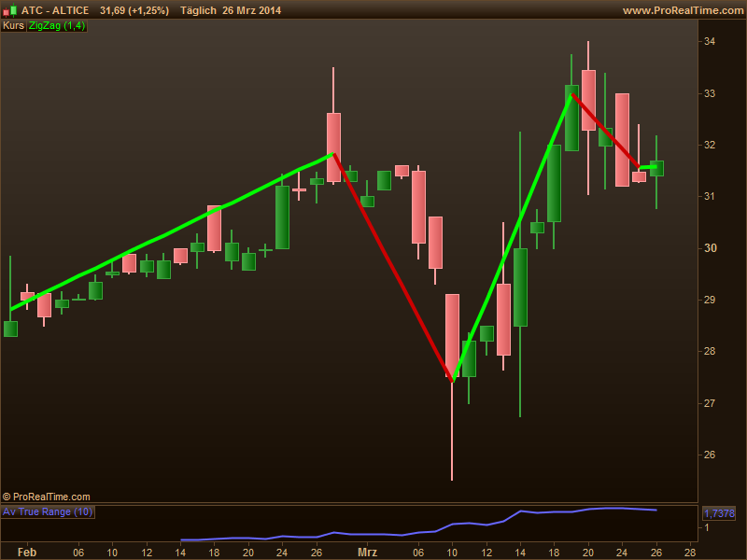The image size is (747, 560).
Task: Click the Mrz marker on time axis
Action: click(x=367, y=553)
